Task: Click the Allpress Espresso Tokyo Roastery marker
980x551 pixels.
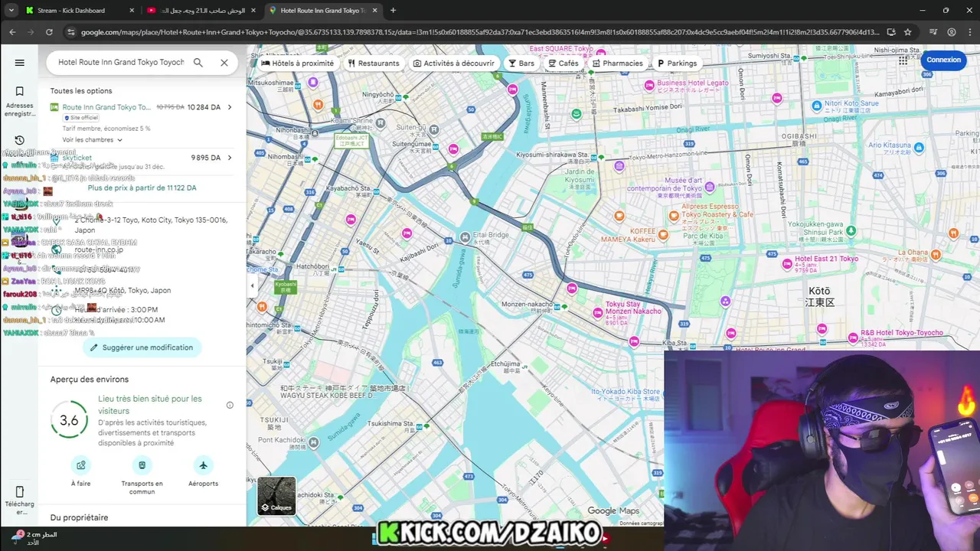Action: point(675,217)
